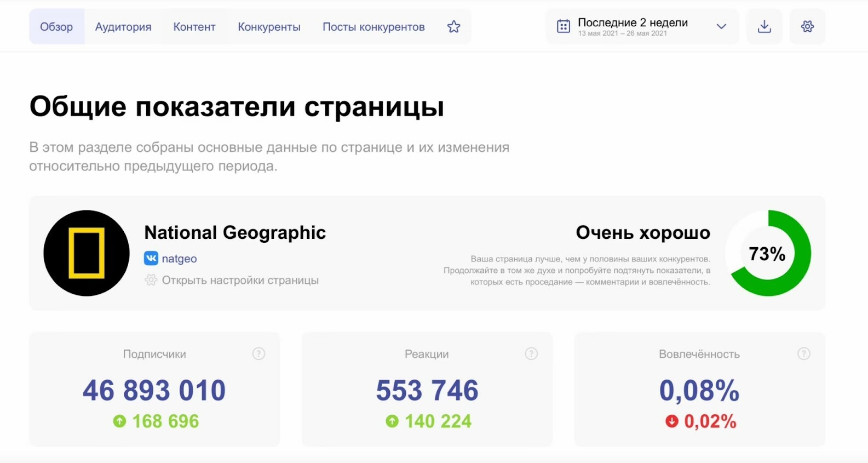Expand the date range chevron arrow
Image resolution: width=868 pixels, height=463 pixels.
coord(721,26)
